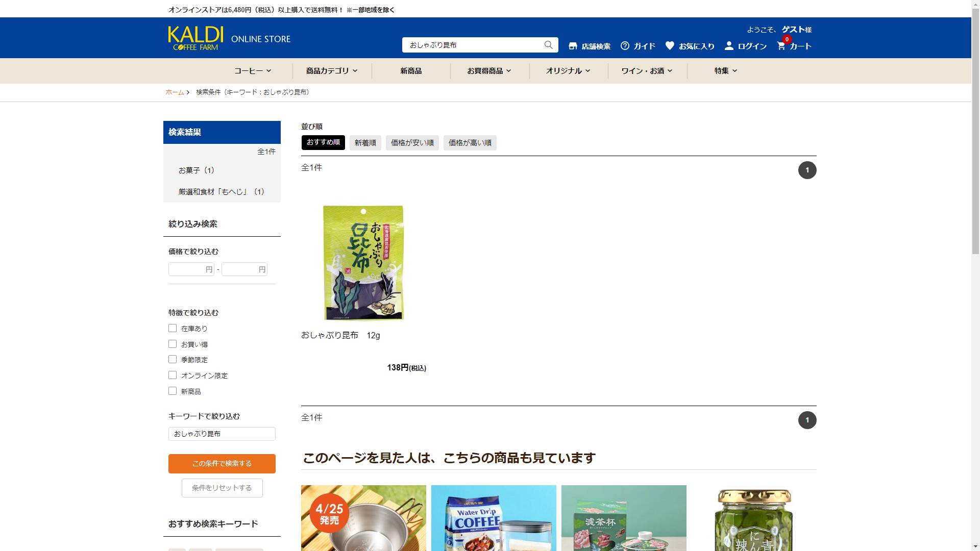
Task: Open the shopping cart icon
Action: click(x=781, y=46)
